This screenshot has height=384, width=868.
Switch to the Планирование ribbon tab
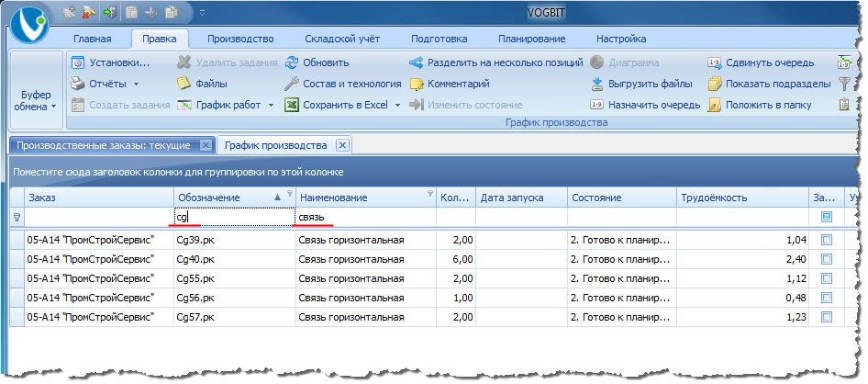[532, 39]
